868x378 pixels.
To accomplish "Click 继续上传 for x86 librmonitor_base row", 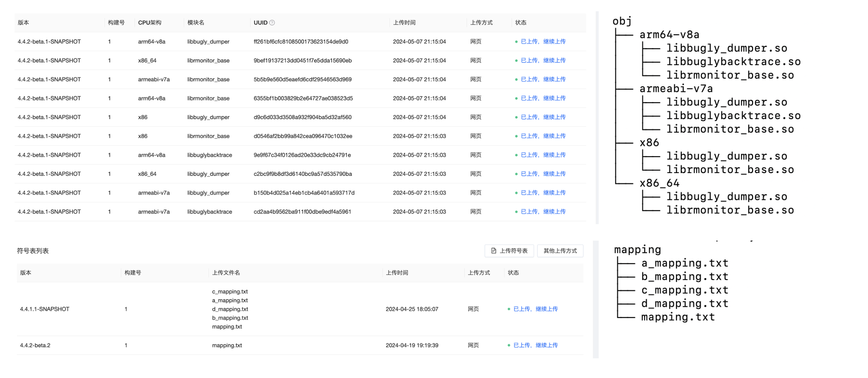I will tap(554, 136).
